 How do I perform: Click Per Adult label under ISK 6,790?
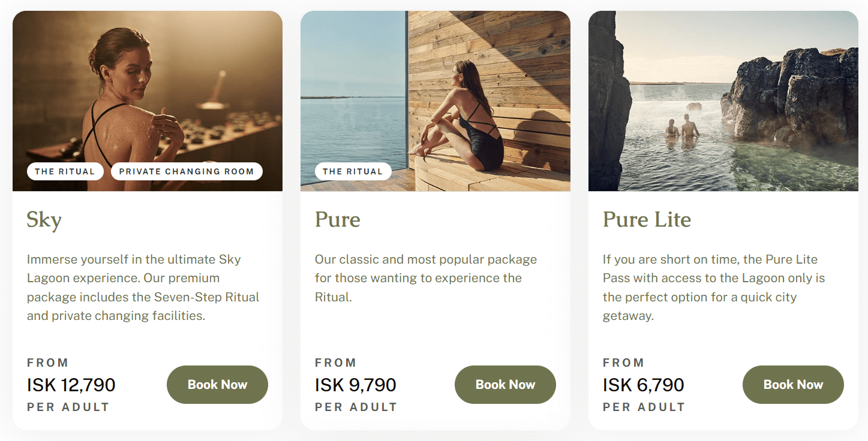pyautogui.click(x=644, y=407)
